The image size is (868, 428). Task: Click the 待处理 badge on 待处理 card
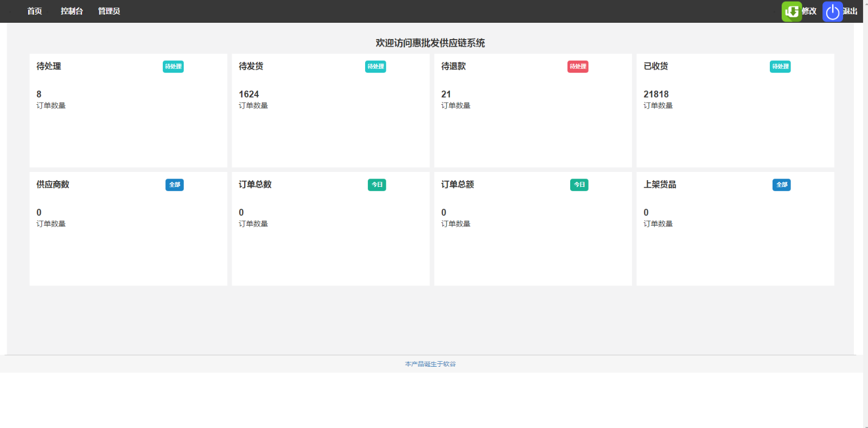(173, 67)
